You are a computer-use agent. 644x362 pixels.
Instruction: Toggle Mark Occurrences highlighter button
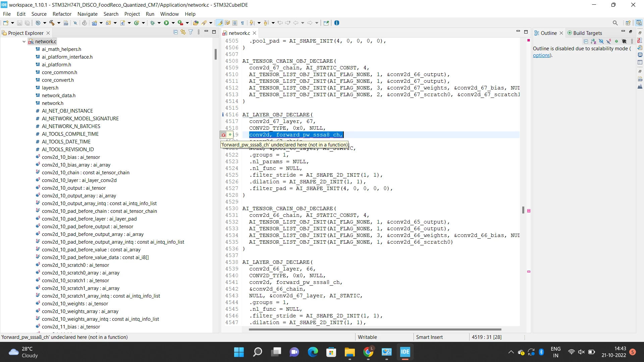pos(220,23)
